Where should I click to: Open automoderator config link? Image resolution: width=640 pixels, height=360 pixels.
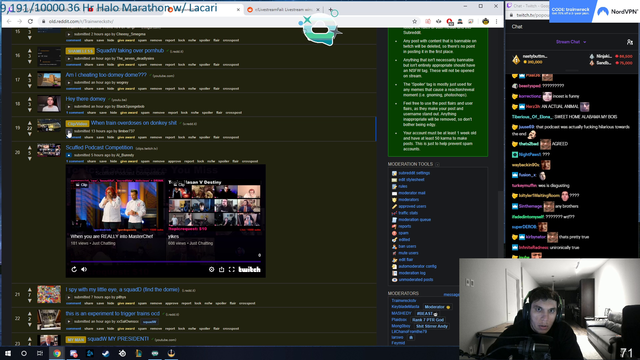(x=417, y=267)
